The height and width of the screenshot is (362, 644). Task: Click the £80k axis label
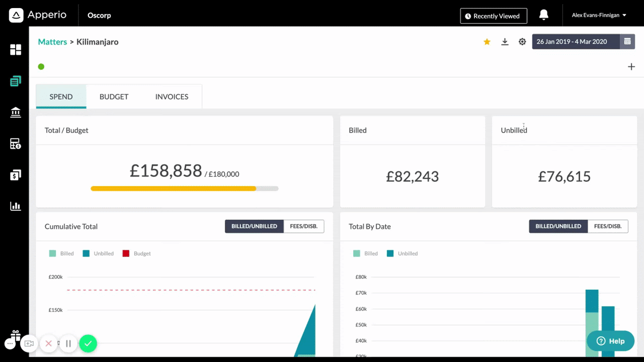tap(361, 277)
